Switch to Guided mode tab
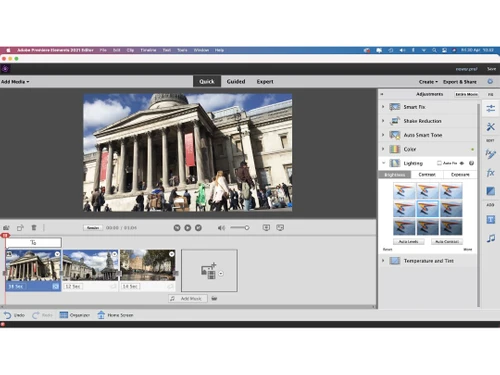500x375 pixels. [236, 81]
